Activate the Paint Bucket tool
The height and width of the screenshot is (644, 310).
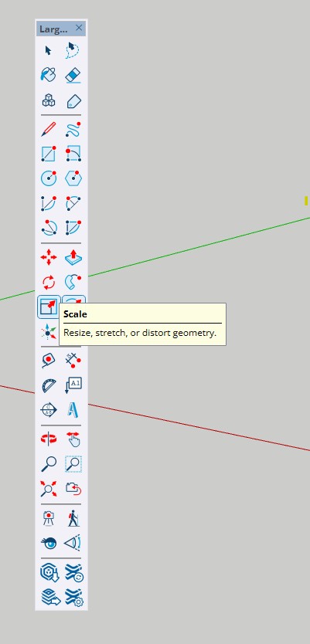click(49, 75)
